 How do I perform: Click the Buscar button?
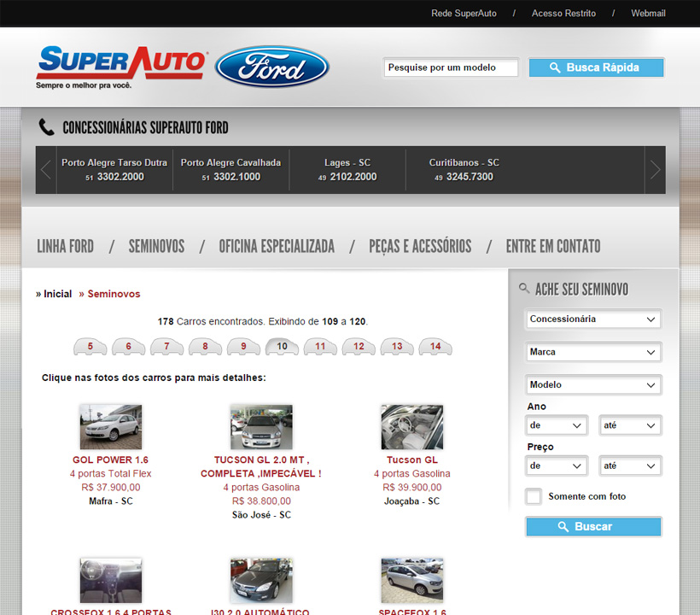(x=593, y=526)
